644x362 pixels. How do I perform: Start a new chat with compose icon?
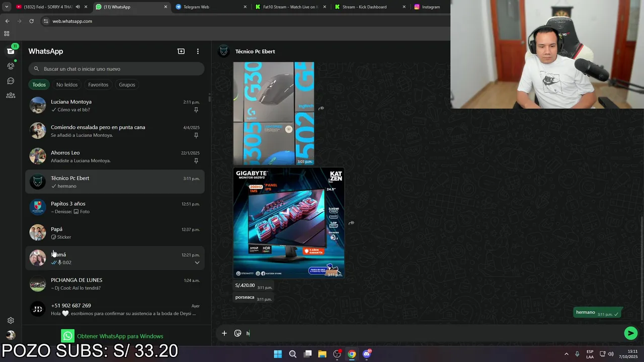[x=181, y=51]
